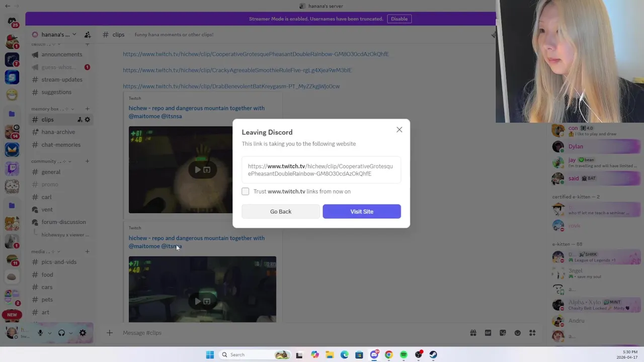Viewport: 644px width, 362px height.
Task: Create channel in community category
Action: [87, 161]
